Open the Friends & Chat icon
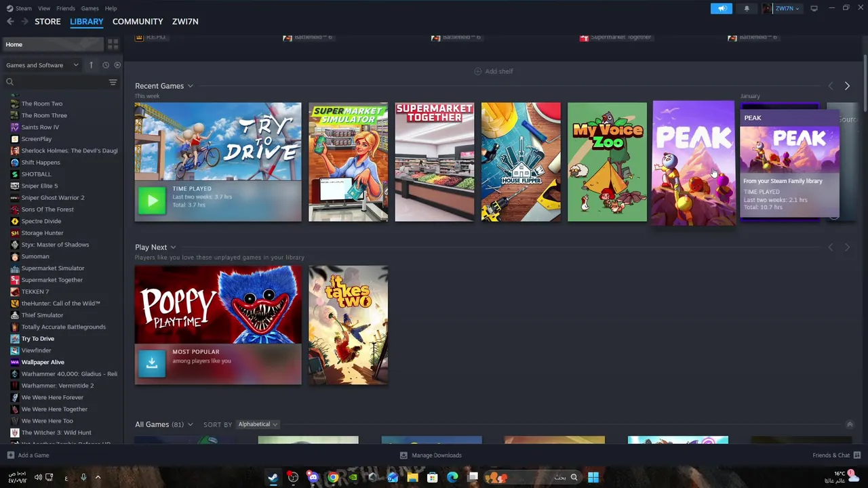 (857, 455)
